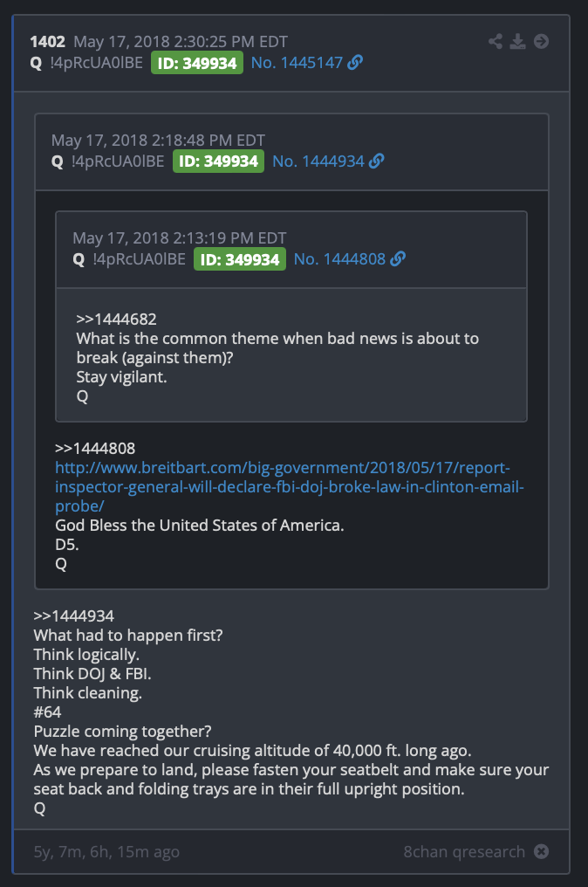This screenshot has height=887, width=588.
Task: Open post link No. 1445147
Action: (x=297, y=62)
